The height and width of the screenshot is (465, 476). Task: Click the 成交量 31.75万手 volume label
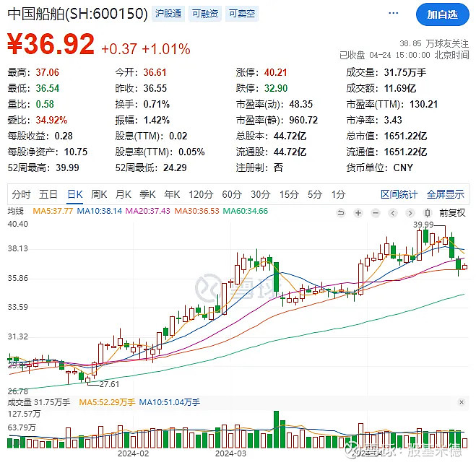coord(39,402)
